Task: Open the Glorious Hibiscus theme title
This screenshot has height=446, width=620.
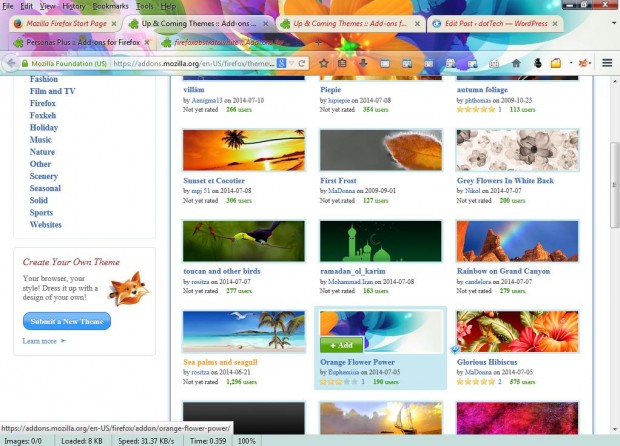Action: point(487,362)
